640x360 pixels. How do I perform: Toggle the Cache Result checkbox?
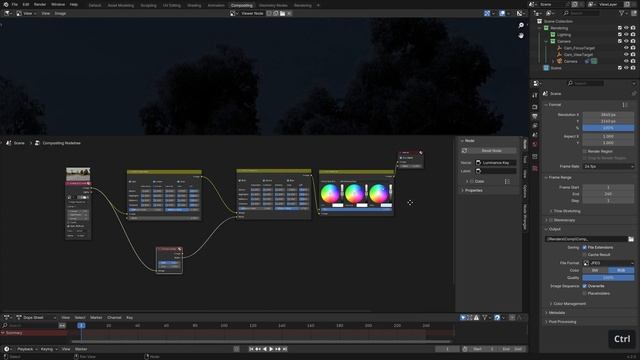click(585, 255)
